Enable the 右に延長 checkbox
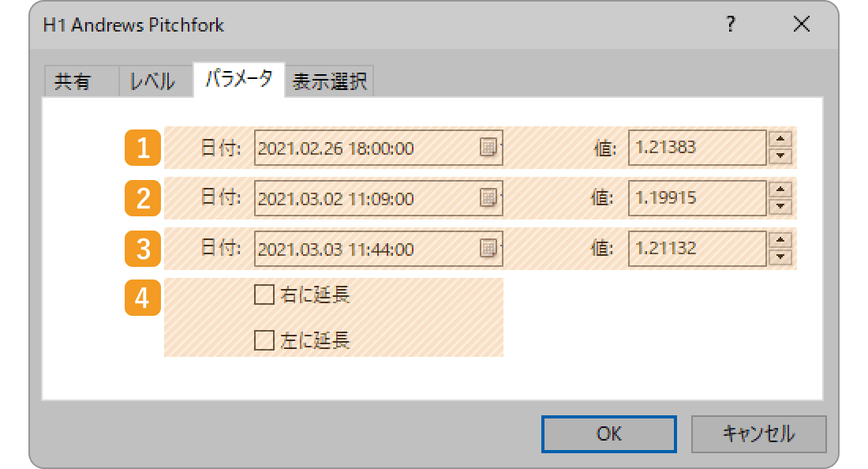Screen dimensions: 868x469 (264, 295)
